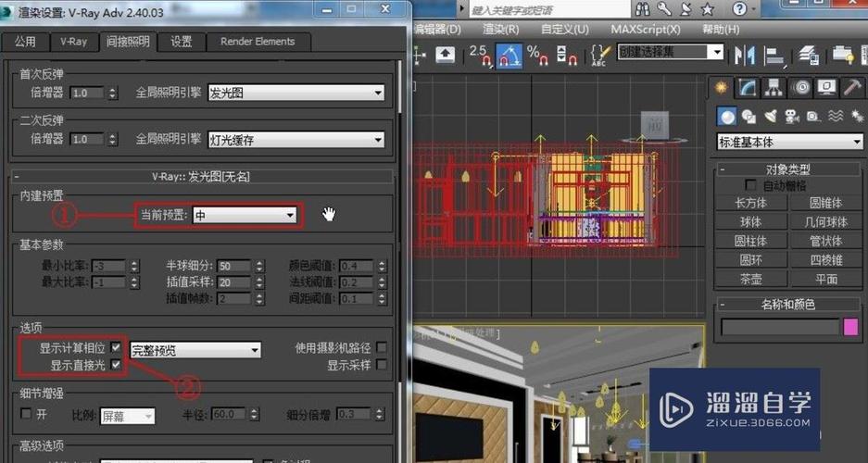Collapse the 名称和颜色 rollout

(789, 305)
